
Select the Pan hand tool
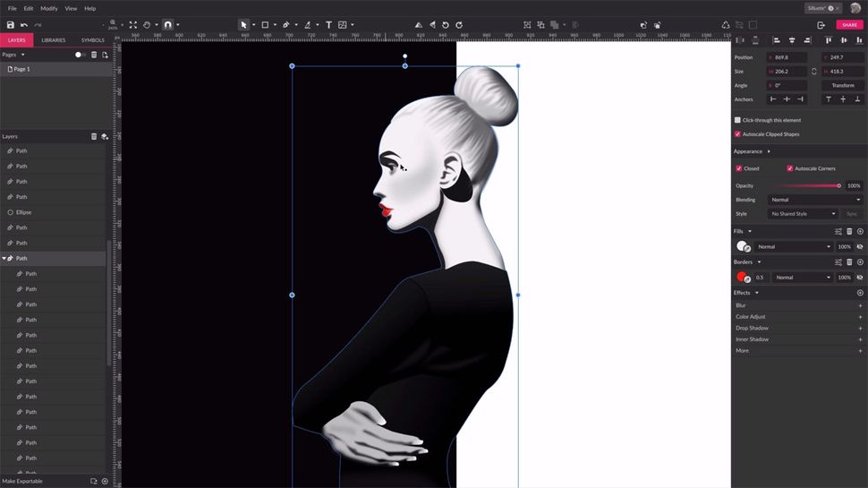[147, 25]
